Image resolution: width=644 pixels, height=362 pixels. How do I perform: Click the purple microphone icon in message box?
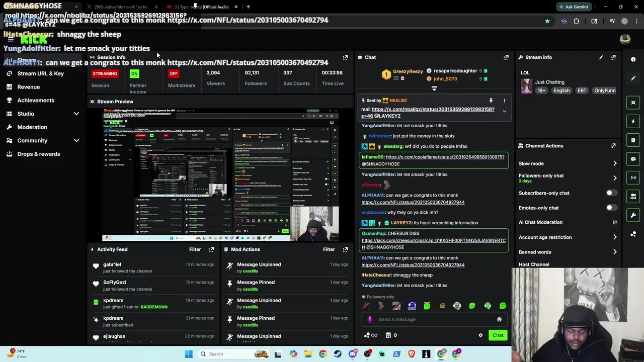click(x=370, y=319)
